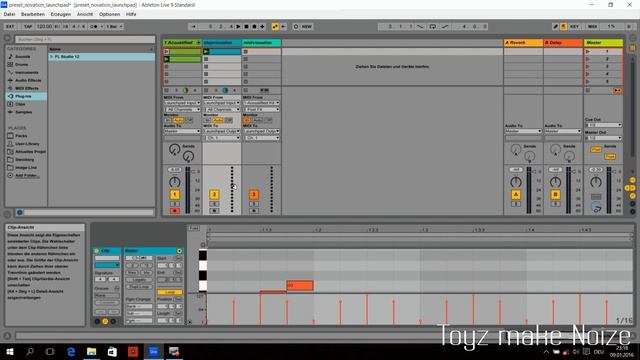
Task: Launch Master scene 1
Action: [588, 52]
